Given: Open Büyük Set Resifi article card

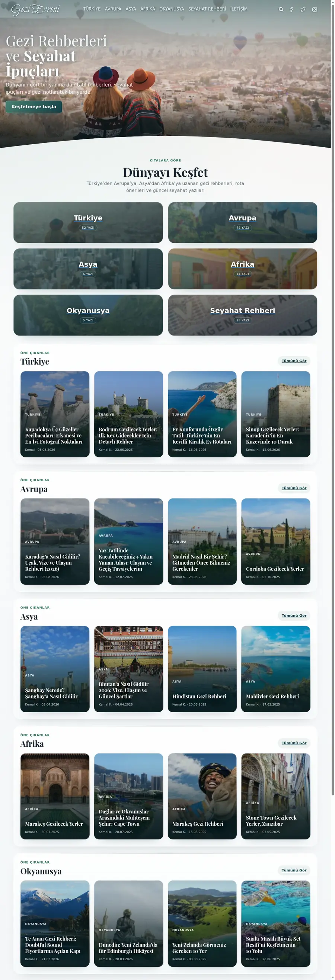Looking at the screenshot, I should (x=275, y=924).
